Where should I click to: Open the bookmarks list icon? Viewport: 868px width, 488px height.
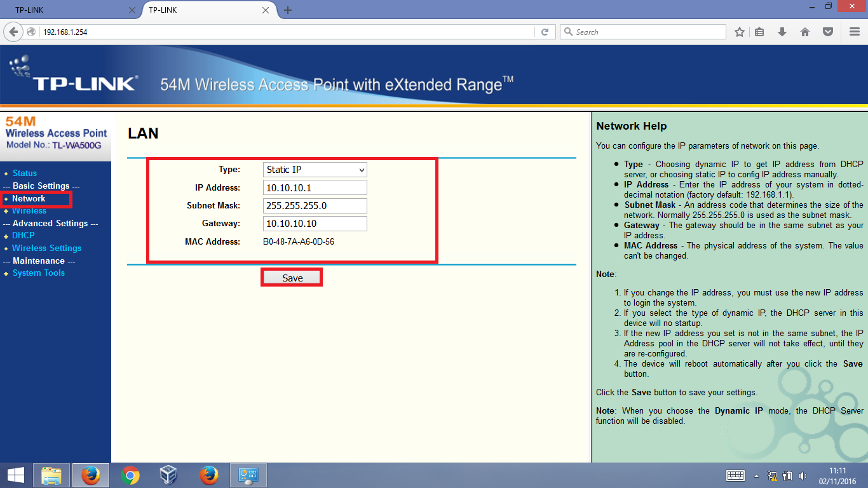759,32
